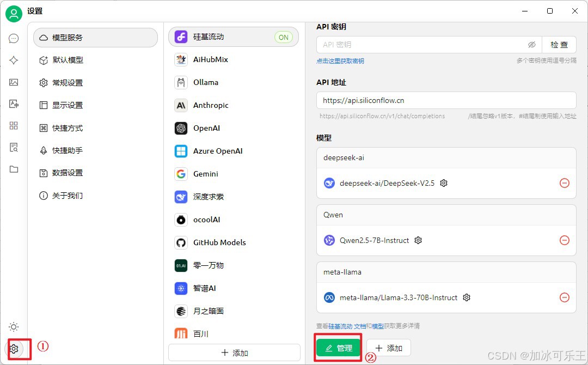The image size is (588, 365).
Task: Remove the deepseek-ai/DeepSeek-V2.5 model
Action: point(565,183)
